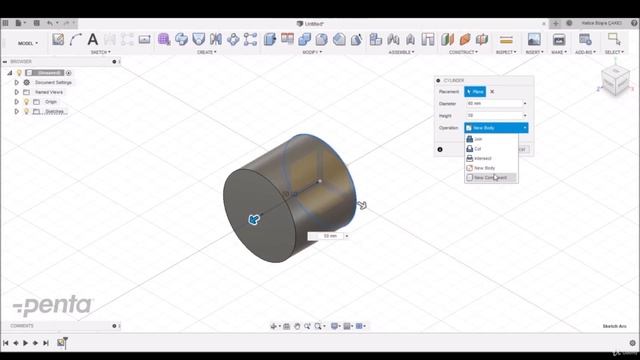
Task: Open the data panel grid icon
Action: (5, 23)
